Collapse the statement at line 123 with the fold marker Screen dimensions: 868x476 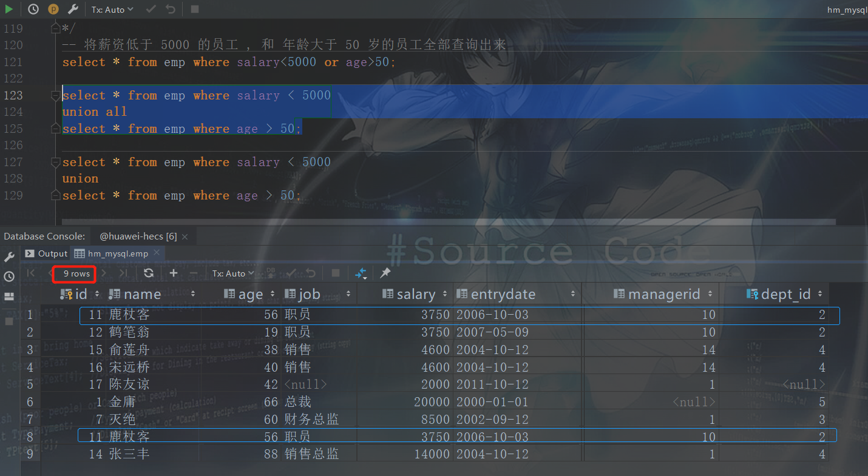(x=56, y=95)
